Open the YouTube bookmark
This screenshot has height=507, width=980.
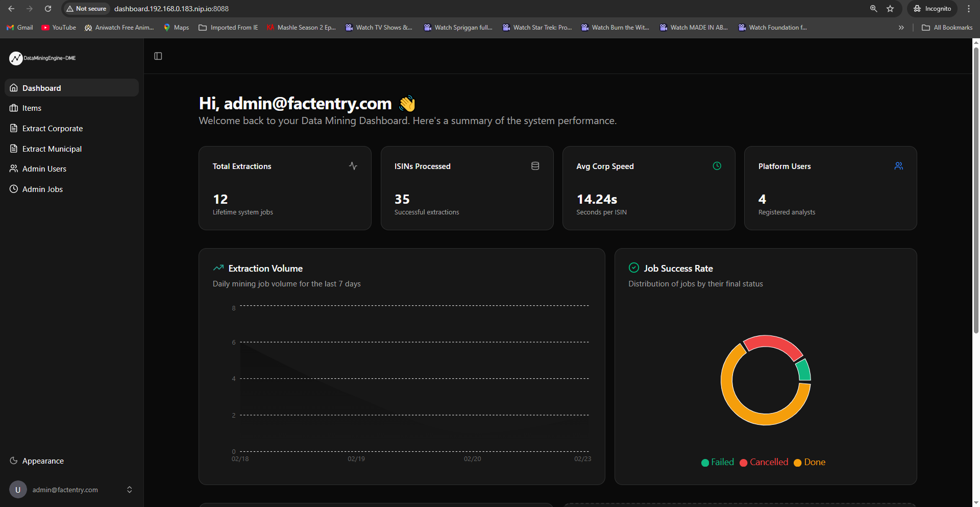coord(59,28)
